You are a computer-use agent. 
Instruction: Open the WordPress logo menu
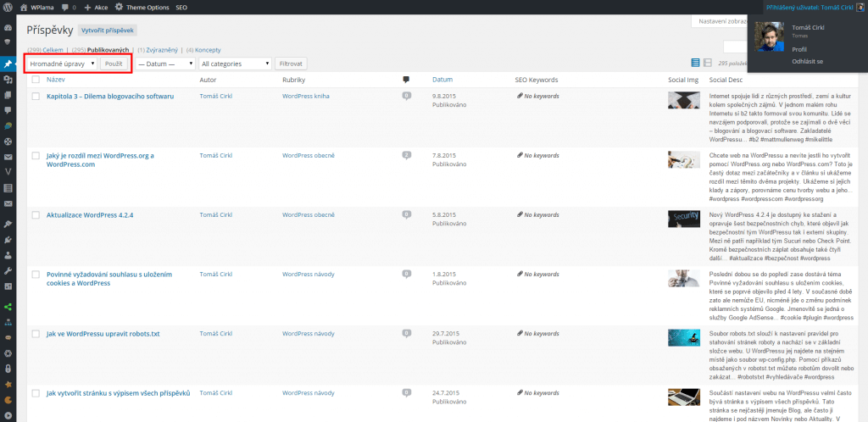pyautogui.click(x=8, y=8)
